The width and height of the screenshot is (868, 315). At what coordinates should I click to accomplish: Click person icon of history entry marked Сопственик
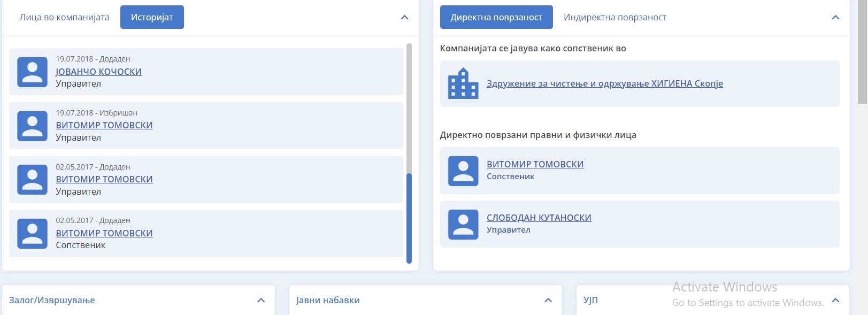[x=32, y=234]
